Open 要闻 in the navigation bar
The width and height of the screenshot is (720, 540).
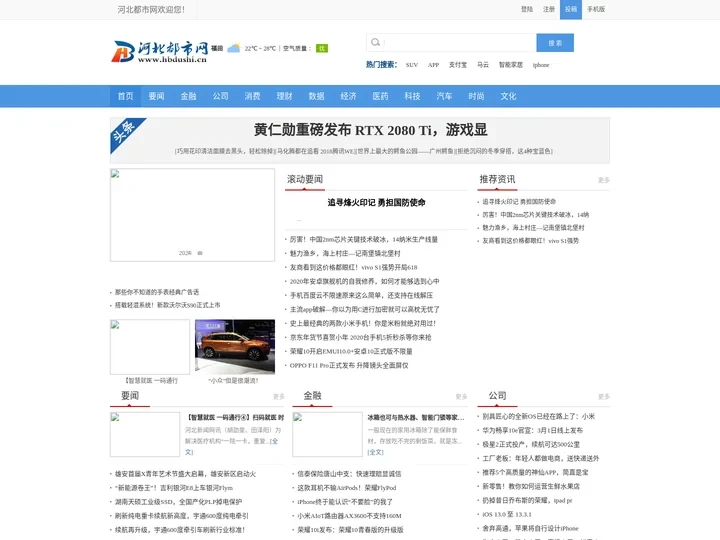[157, 96]
